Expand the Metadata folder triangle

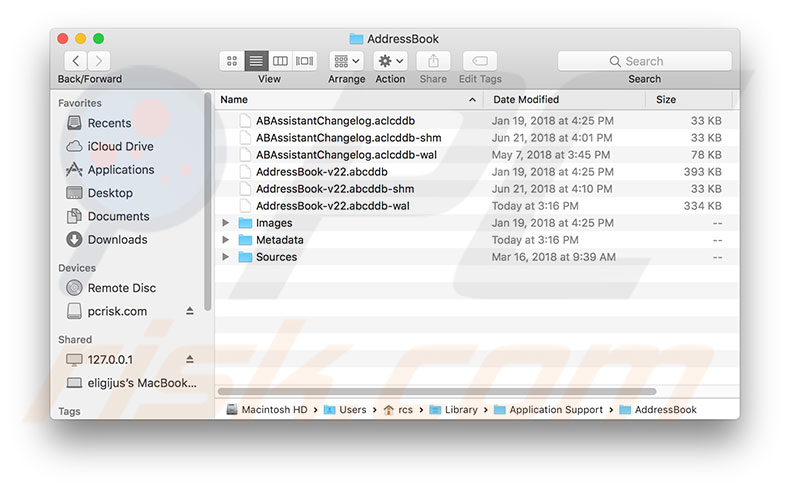(x=226, y=240)
